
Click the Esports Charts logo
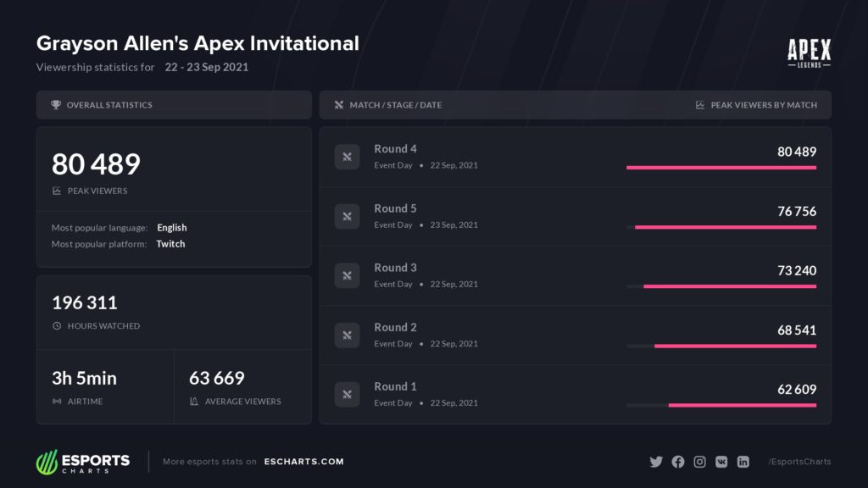(x=83, y=462)
